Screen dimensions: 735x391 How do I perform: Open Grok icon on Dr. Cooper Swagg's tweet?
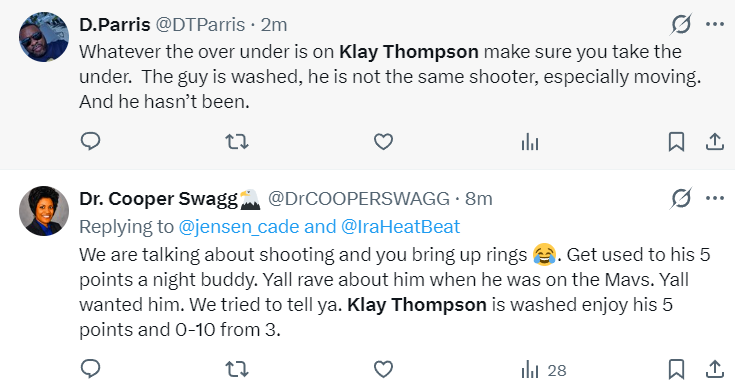pyautogui.click(x=681, y=199)
